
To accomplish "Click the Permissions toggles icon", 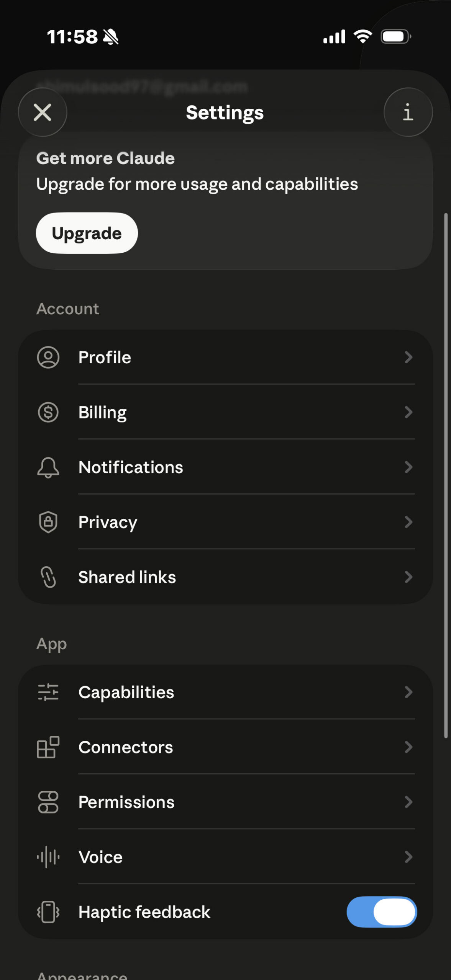I will tap(48, 802).
